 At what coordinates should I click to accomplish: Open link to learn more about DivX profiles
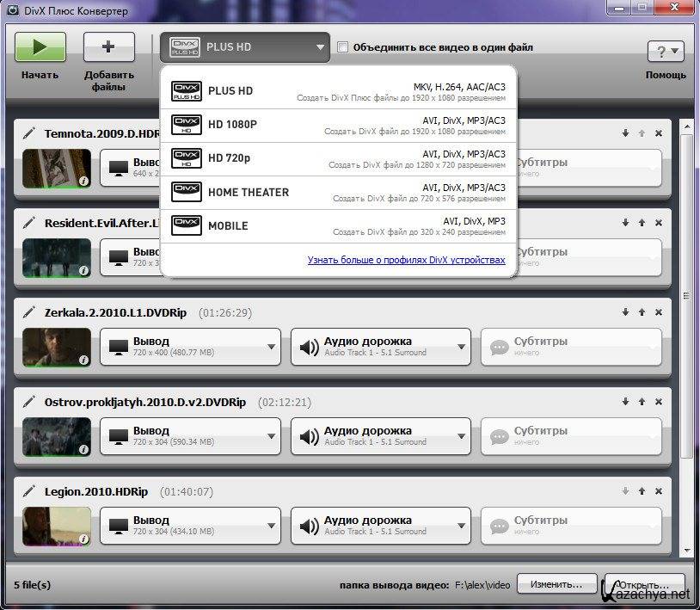point(406,260)
